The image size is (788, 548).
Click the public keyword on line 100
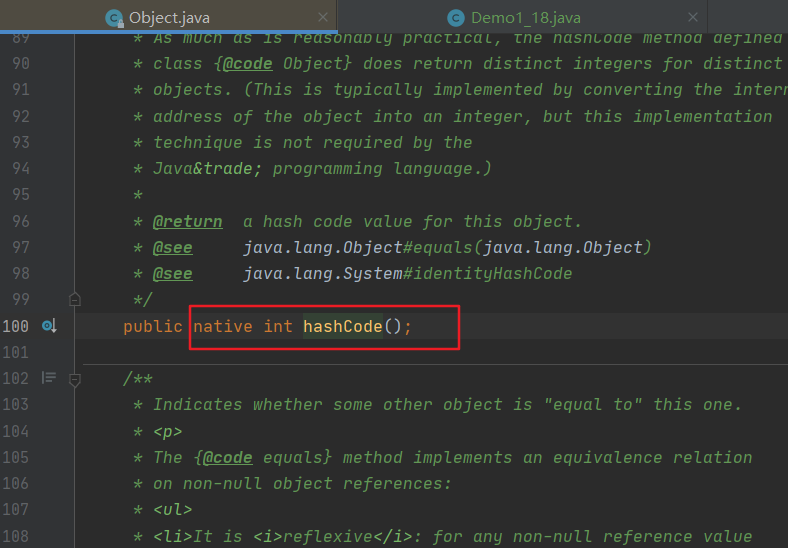point(152,326)
